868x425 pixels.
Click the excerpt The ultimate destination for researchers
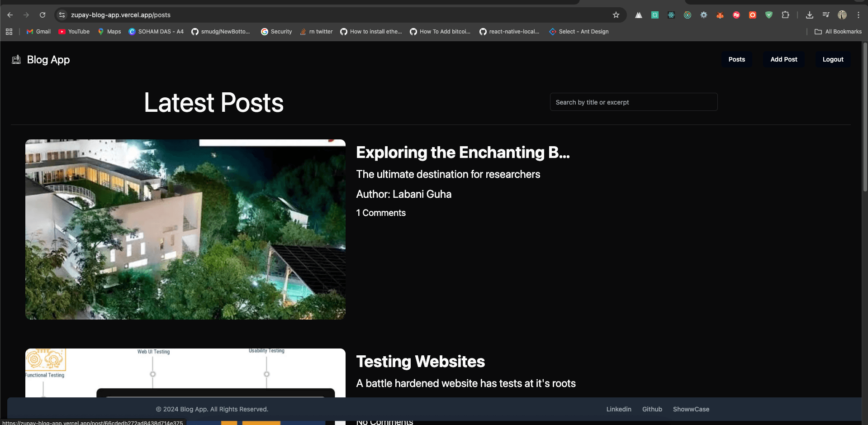pos(448,174)
